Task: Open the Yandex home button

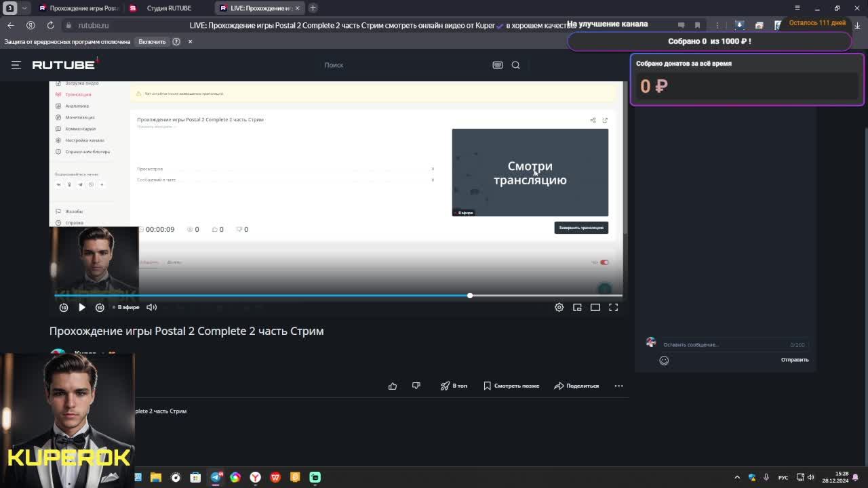Action: pyautogui.click(x=31, y=25)
